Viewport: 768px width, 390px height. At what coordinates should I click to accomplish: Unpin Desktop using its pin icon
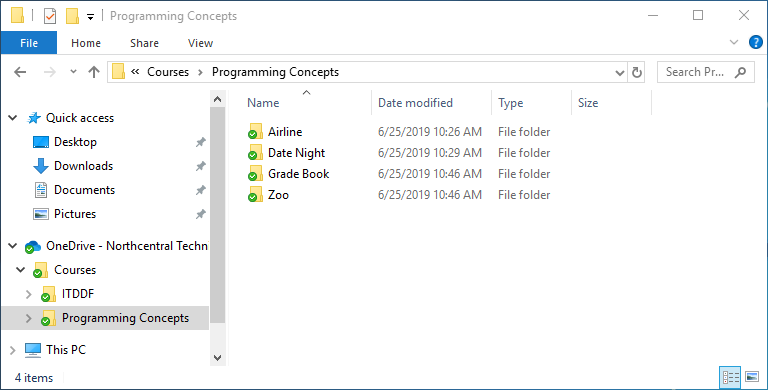[x=200, y=142]
